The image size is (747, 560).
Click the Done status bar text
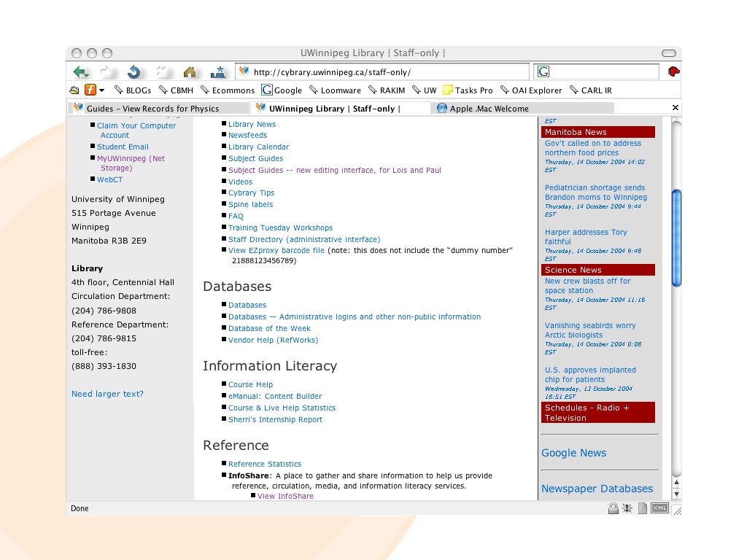pyautogui.click(x=80, y=508)
